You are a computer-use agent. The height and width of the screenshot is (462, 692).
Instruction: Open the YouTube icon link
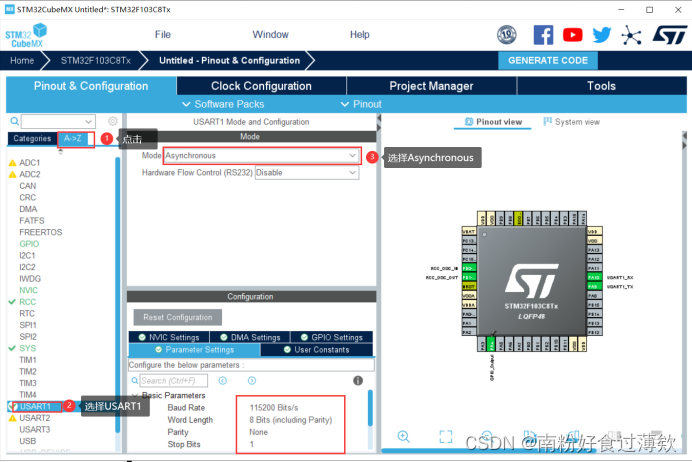pos(572,35)
